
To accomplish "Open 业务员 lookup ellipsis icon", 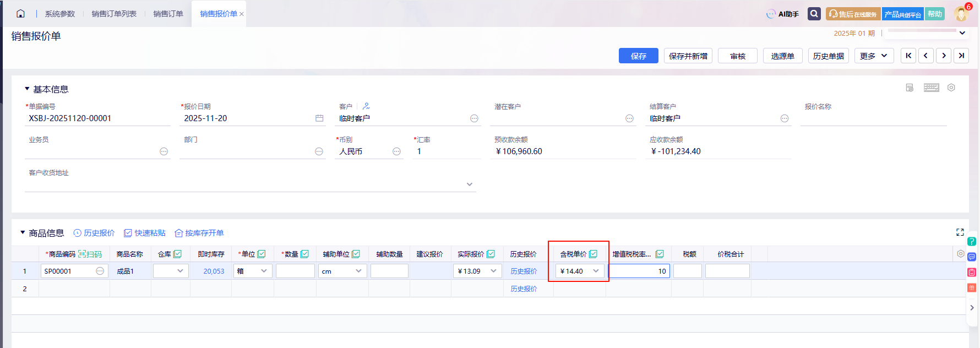I will 164,151.
